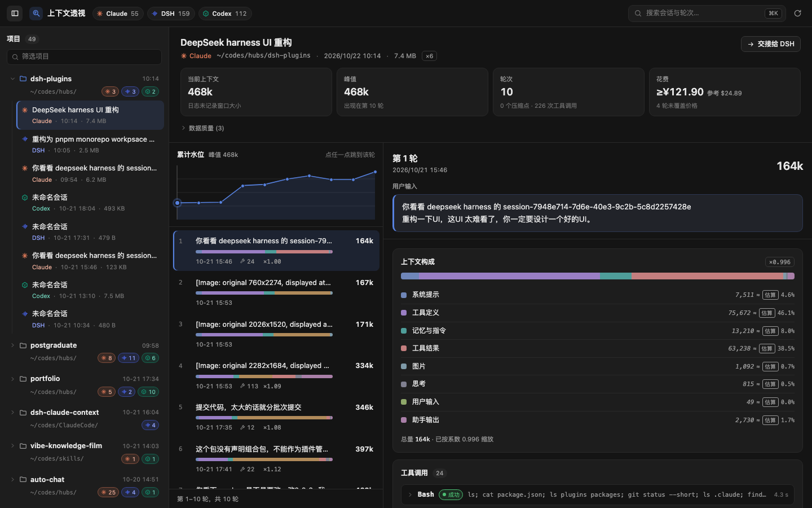The height and width of the screenshot is (508, 812).
Task: Click the refresh icon in top bar
Action: pyautogui.click(x=797, y=14)
